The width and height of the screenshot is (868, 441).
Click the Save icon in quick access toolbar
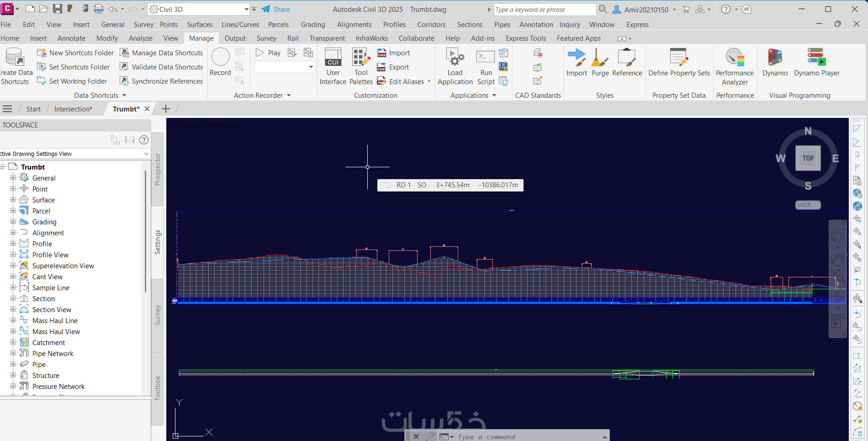click(58, 9)
